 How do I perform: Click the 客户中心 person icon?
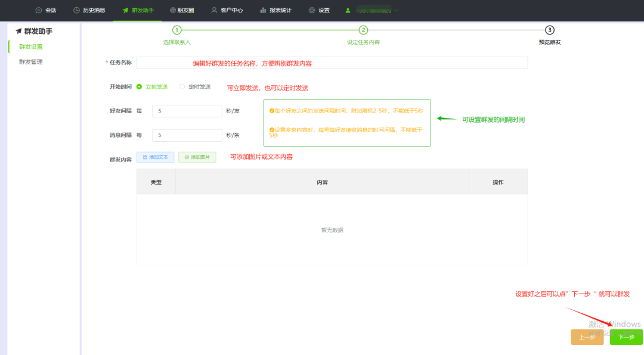214,10
